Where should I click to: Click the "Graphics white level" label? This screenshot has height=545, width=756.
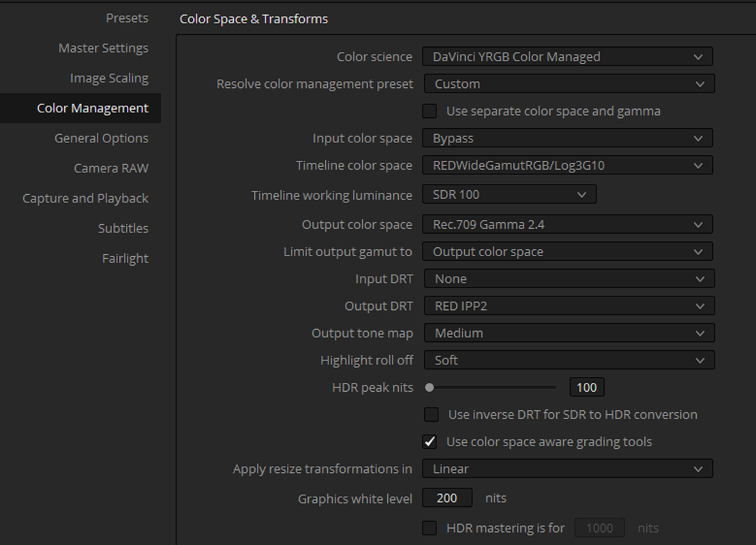coord(355,499)
